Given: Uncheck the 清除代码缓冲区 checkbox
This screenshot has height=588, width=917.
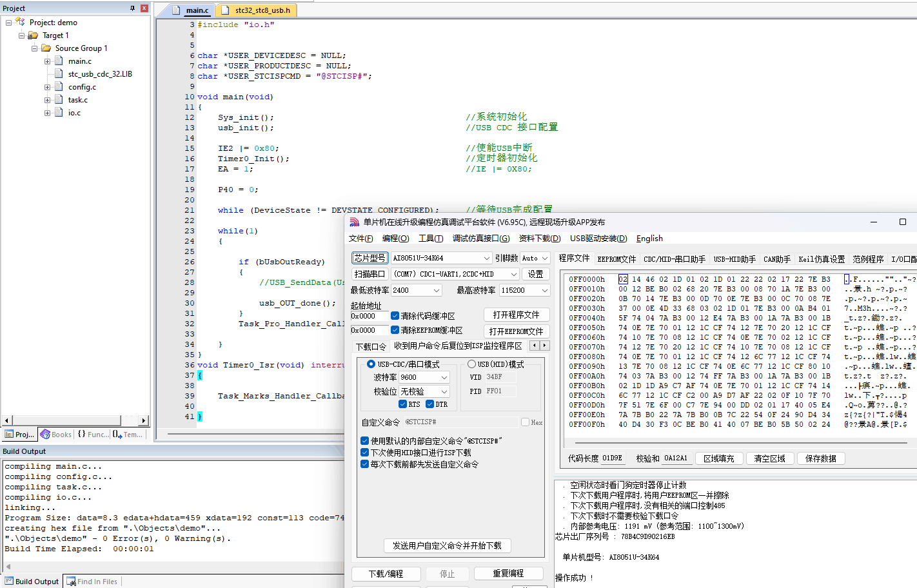Looking at the screenshot, I should click(x=395, y=316).
